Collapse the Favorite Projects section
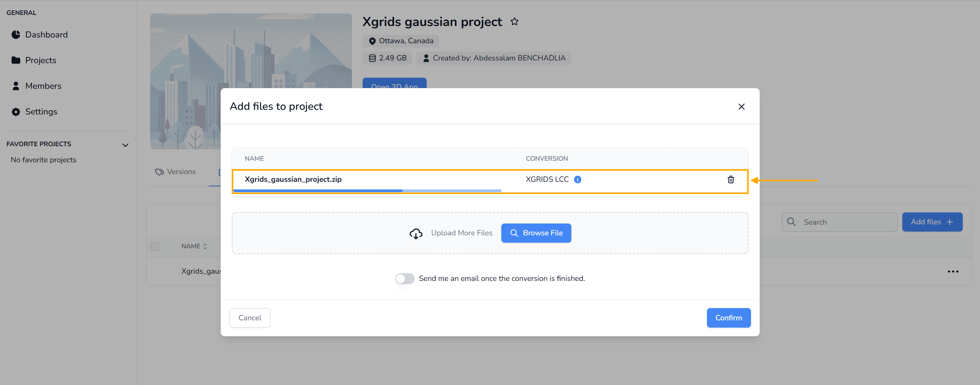 pyautogui.click(x=125, y=145)
